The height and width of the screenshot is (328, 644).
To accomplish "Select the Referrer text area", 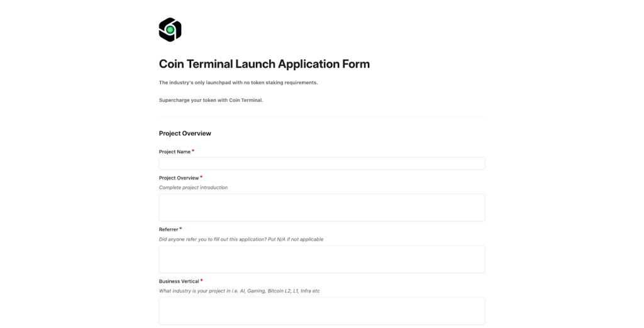I will click(321, 260).
